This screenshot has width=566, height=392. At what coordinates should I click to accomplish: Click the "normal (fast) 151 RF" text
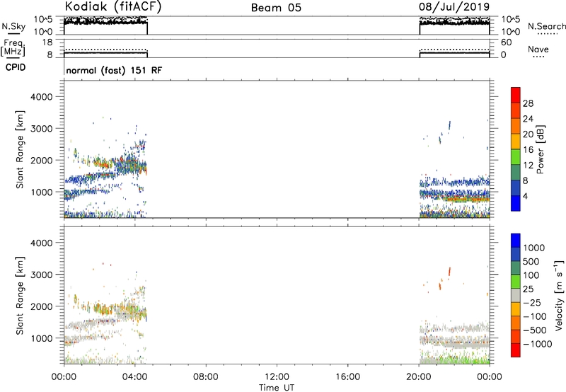coord(114,70)
